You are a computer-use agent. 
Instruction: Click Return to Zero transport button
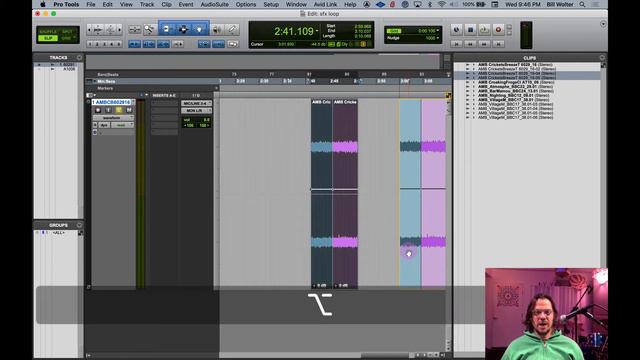click(456, 44)
